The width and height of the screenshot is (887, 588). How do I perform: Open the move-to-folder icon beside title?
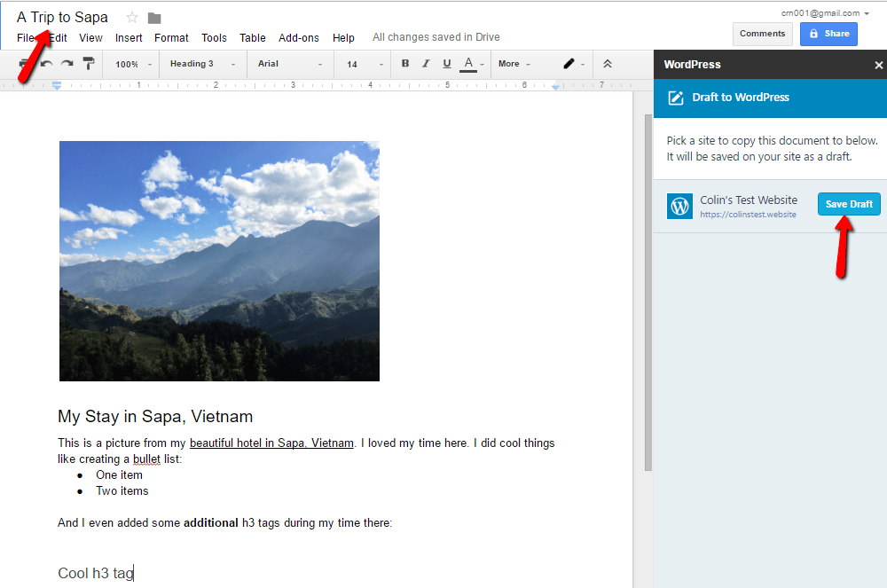click(x=154, y=18)
